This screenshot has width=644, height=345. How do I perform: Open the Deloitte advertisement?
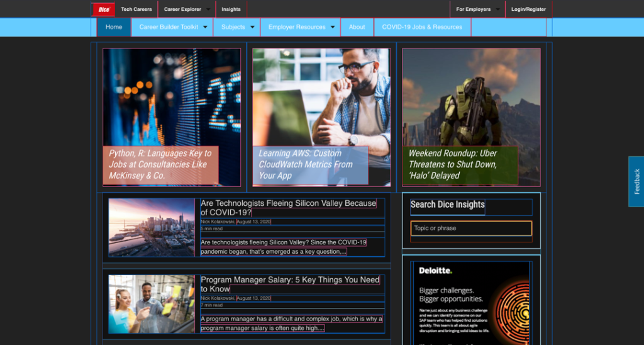[471, 303]
